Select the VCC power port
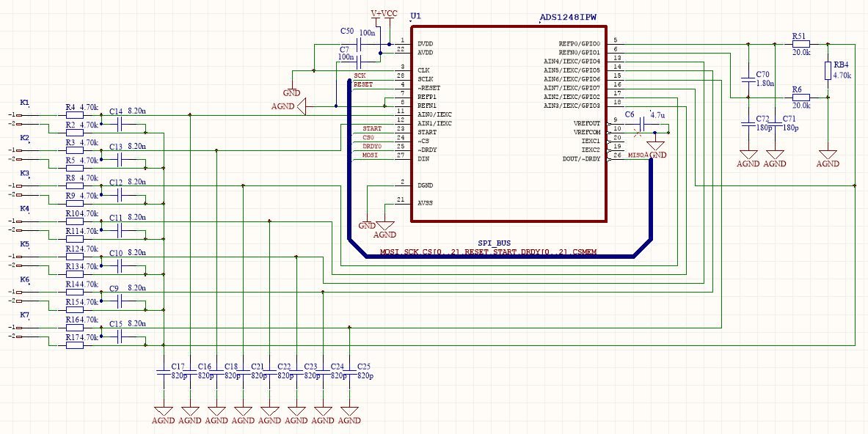The image size is (868, 434). point(390,17)
